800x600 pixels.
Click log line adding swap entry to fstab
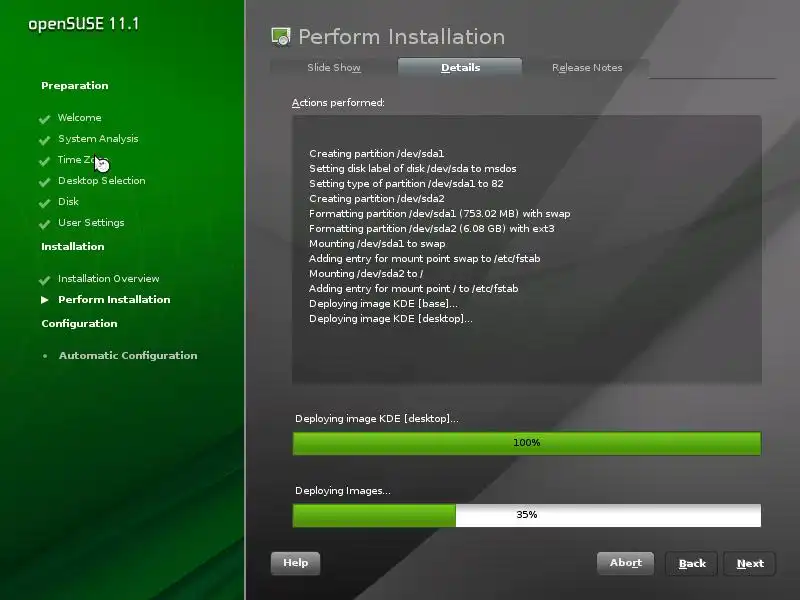click(424, 259)
